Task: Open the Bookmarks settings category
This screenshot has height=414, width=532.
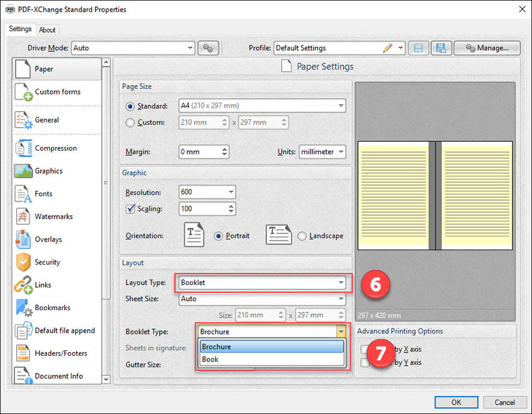Action: (57, 308)
